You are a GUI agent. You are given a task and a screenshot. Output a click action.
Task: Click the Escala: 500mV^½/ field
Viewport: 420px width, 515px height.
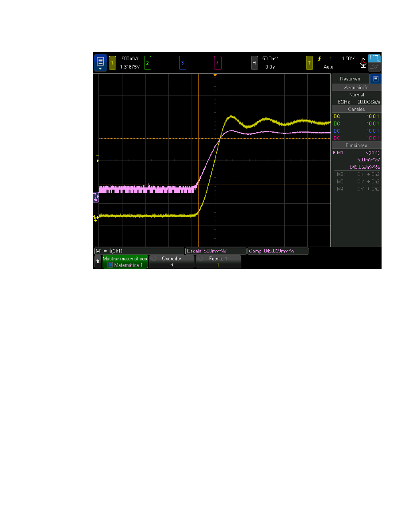coord(216,251)
